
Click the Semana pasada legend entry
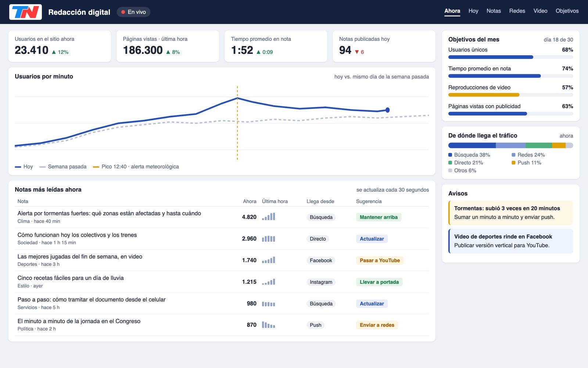[63, 167]
